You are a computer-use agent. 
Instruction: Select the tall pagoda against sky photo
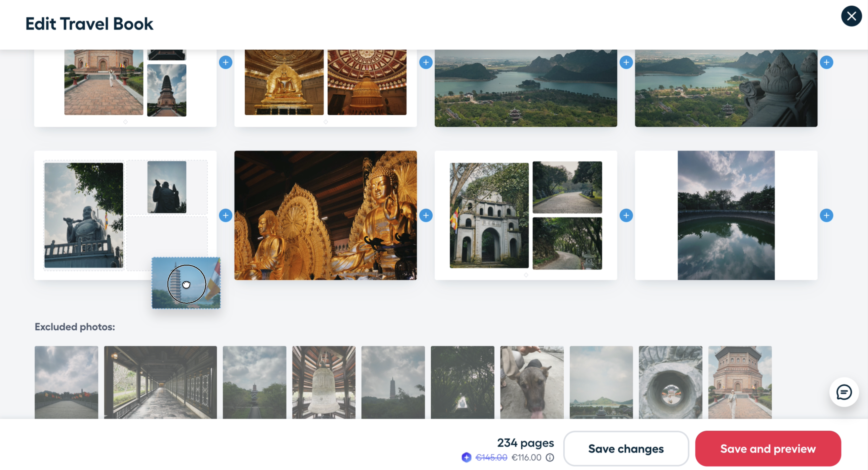[x=167, y=90]
